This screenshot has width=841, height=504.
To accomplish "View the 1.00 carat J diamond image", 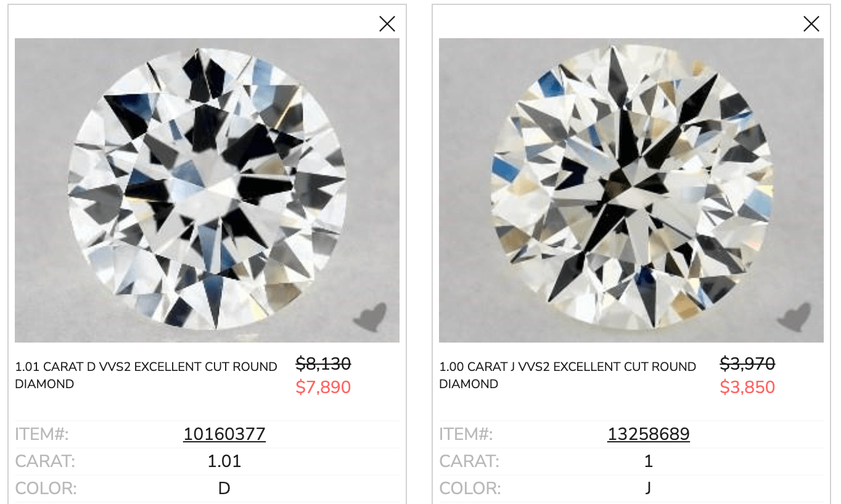I will [631, 190].
